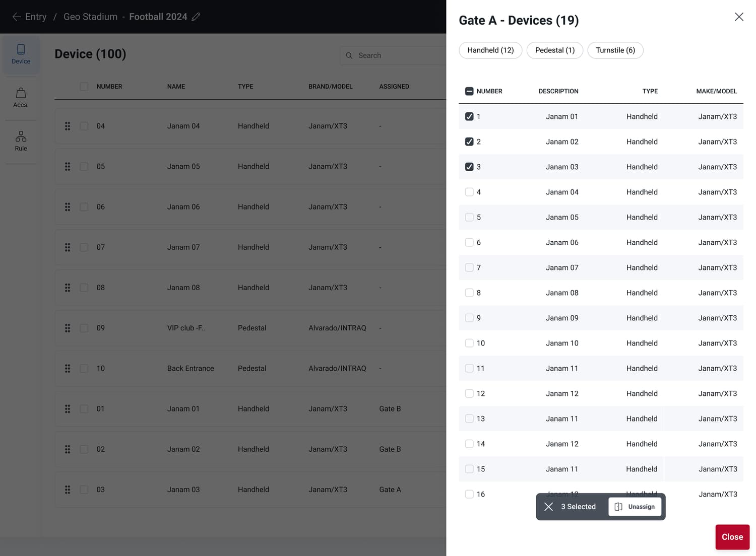Check device 4 Janam 04 in Gate A
The height and width of the screenshot is (556, 756).
pyautogui.click(x=469, y=192)
